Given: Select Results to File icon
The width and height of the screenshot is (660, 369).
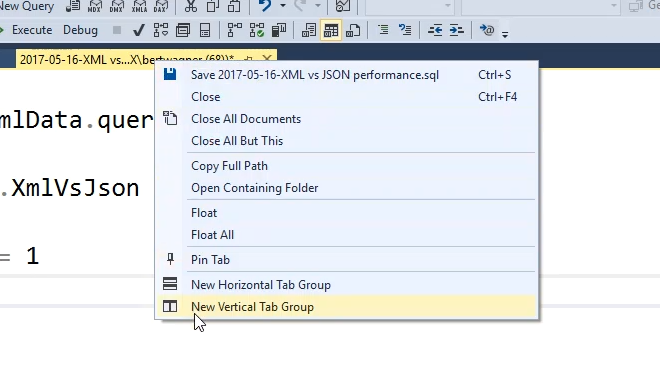Looking at the screenshot, I should pyautogui.click(x=353, y=30).
